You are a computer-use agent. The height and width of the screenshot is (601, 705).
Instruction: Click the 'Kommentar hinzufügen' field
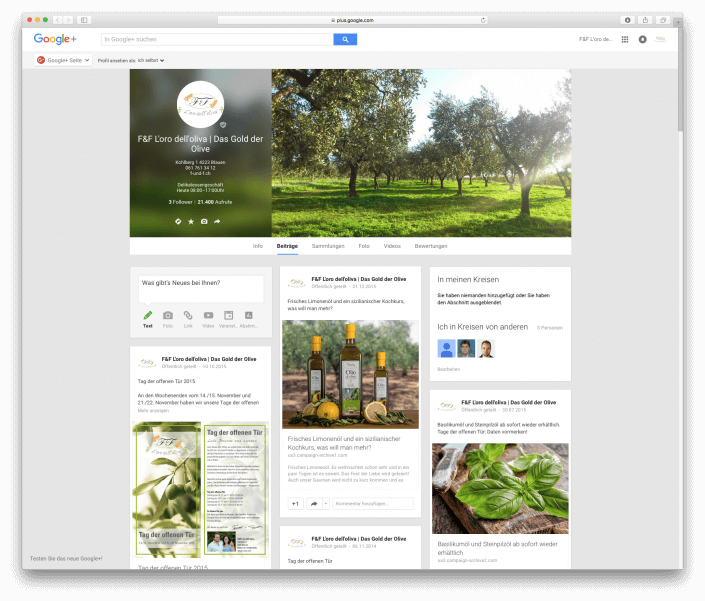point(373,504)
